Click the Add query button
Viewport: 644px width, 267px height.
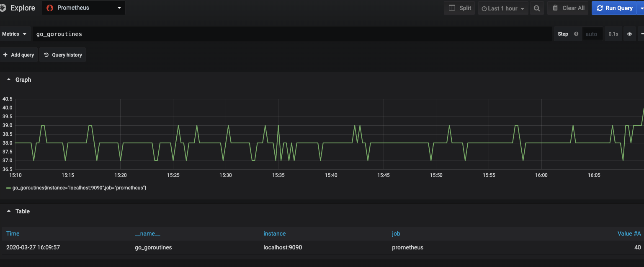(x=18, y=55)
